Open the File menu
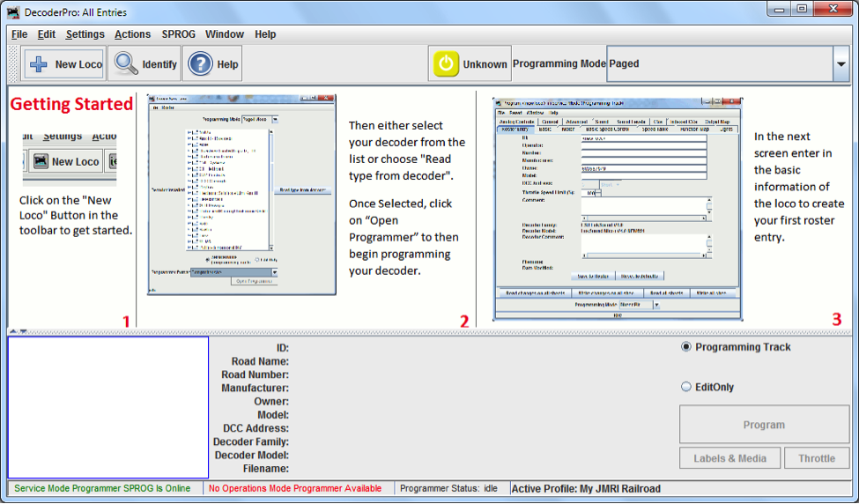The image size is (859, 504). pyautogui.click(x=19, y=34)
